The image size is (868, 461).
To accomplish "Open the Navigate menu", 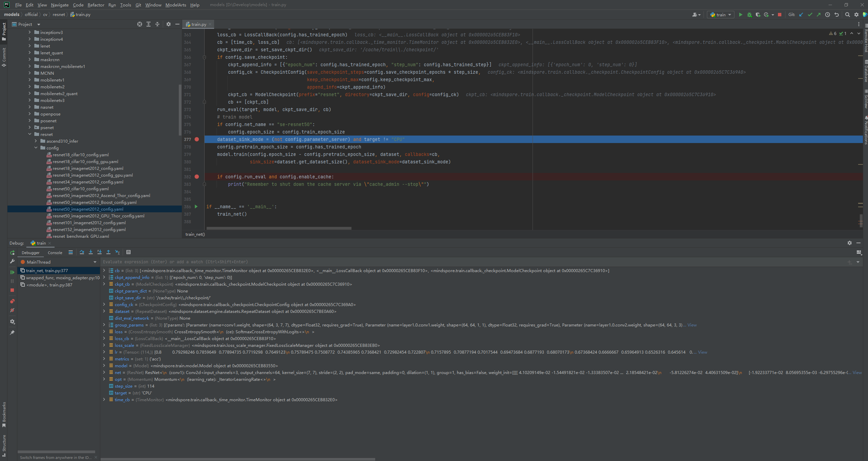I will coord(60,5).
